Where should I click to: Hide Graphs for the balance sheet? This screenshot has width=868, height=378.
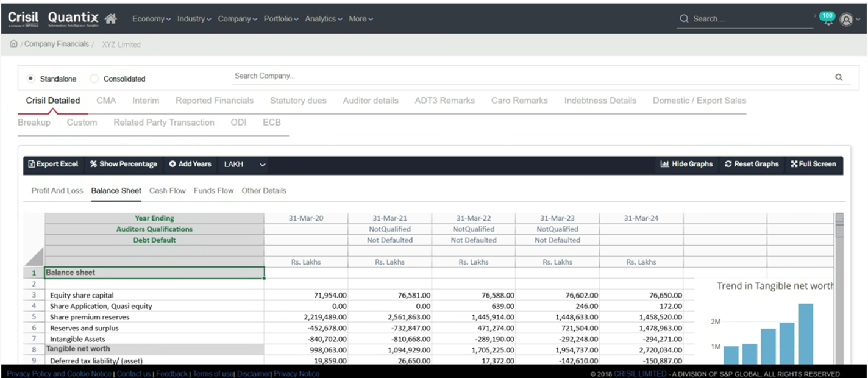click(x=686, y=164)
